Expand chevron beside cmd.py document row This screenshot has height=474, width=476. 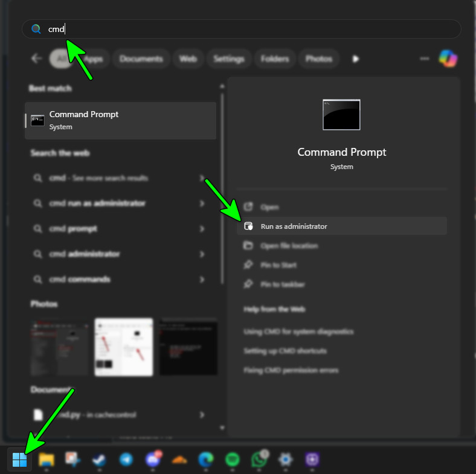[x=202, y=415]
